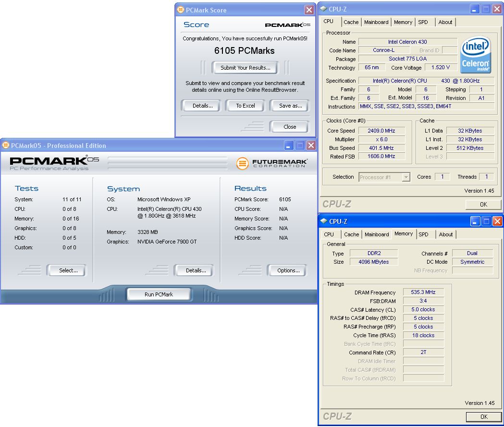Click Save as button
The image size is (504, 427).
pyautogui.click(x=290, y=106)
